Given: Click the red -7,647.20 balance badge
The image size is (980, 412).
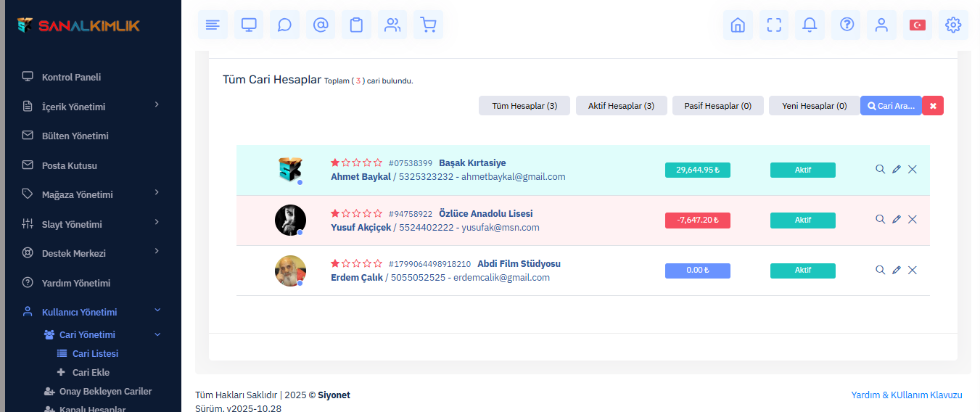Looking at the screenshot, I should [697, 221].
